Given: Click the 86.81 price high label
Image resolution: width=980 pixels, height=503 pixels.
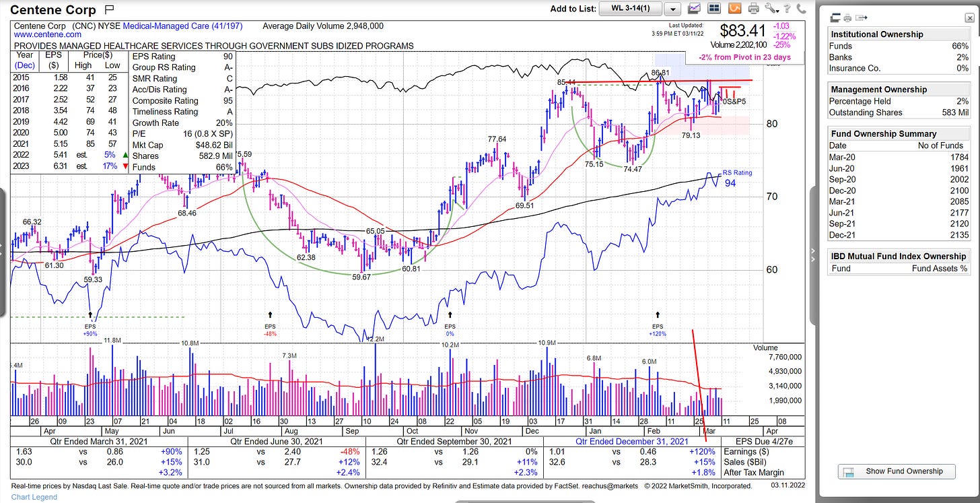Looking at the screenshot, I should (661, 72).
